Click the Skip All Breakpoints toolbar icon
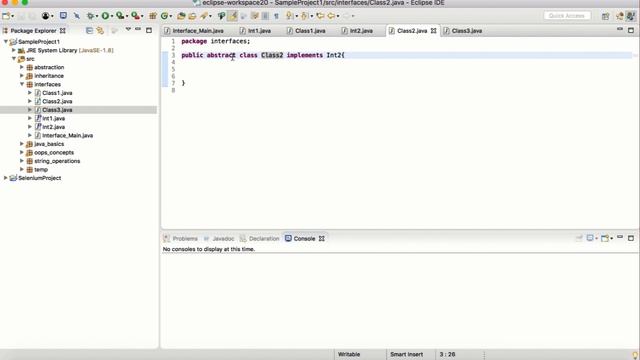640x360 pixels. pyautogui.click(x=77, y=16)
